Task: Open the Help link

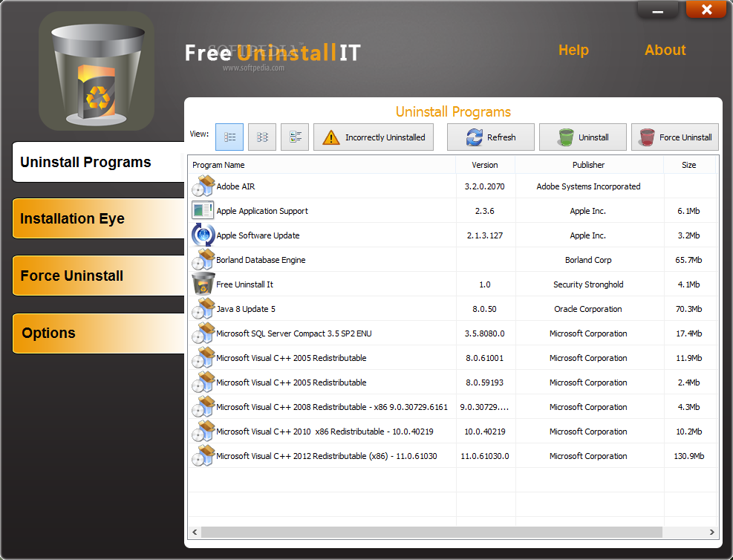Action: coord(573,50)
